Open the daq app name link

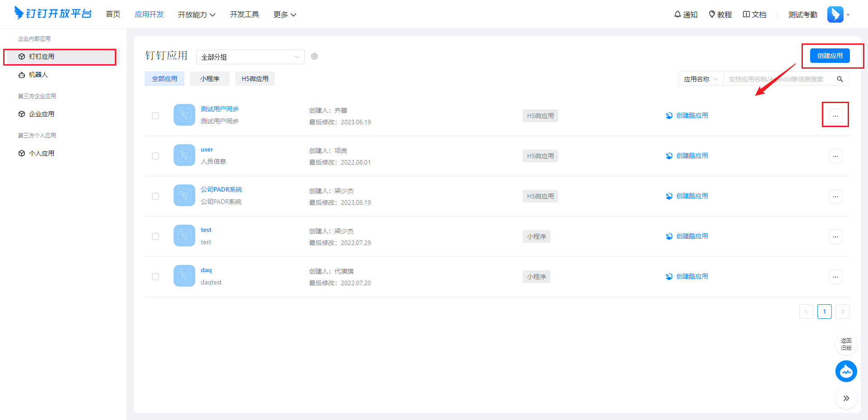click(206, 270)
